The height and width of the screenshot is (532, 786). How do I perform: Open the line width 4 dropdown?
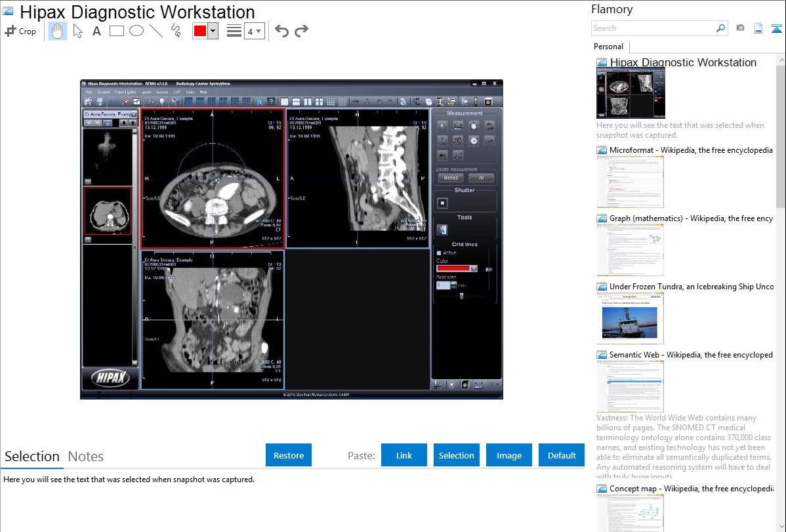[x=255, y=31]
